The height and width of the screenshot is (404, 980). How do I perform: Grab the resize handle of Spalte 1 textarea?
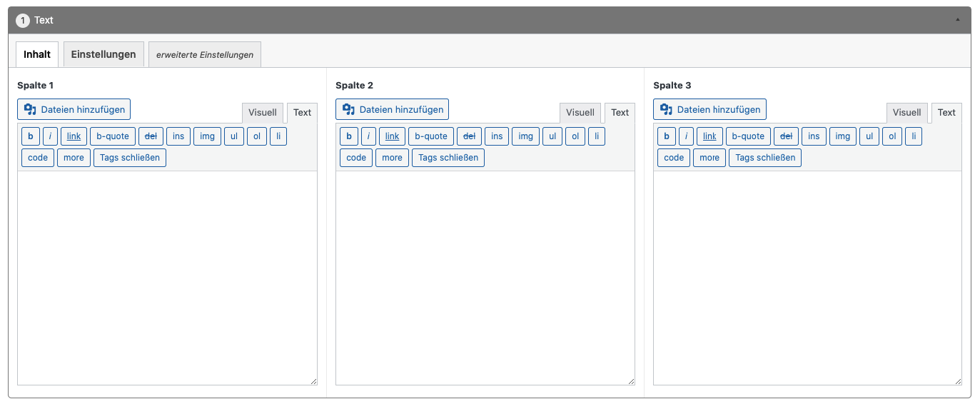pos(313,382)
